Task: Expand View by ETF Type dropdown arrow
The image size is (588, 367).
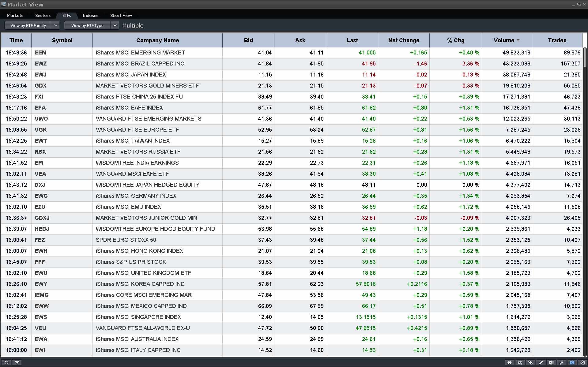Action: point(115,25)
